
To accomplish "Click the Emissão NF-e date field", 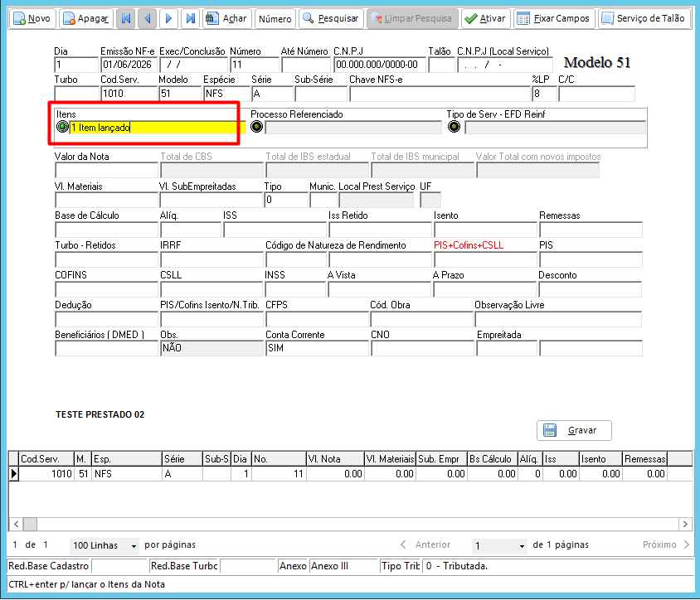I will pyautogui.click(x=129, y=65).
